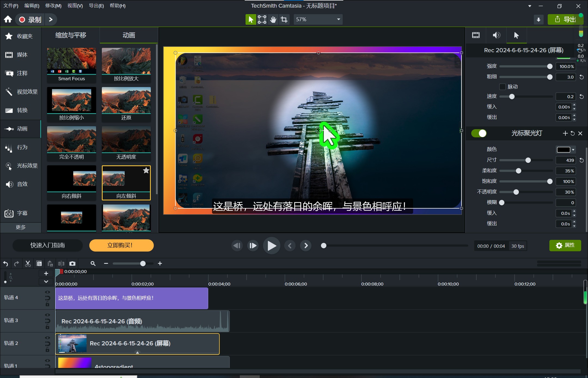This screenshot has height=378, width=588.
Task: Expand the spotlight color dropdown
Action: click(573, 150)
